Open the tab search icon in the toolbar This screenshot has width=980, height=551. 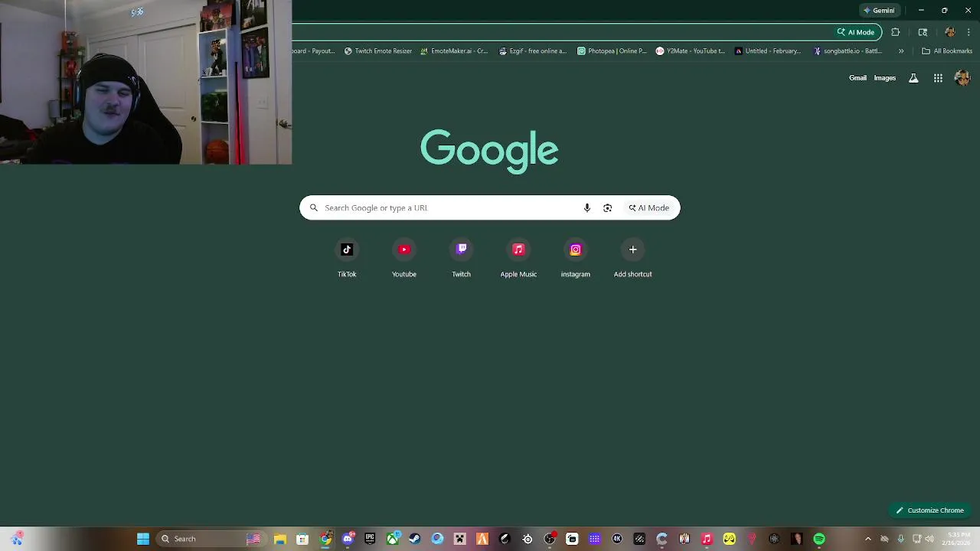coord(923,32)
